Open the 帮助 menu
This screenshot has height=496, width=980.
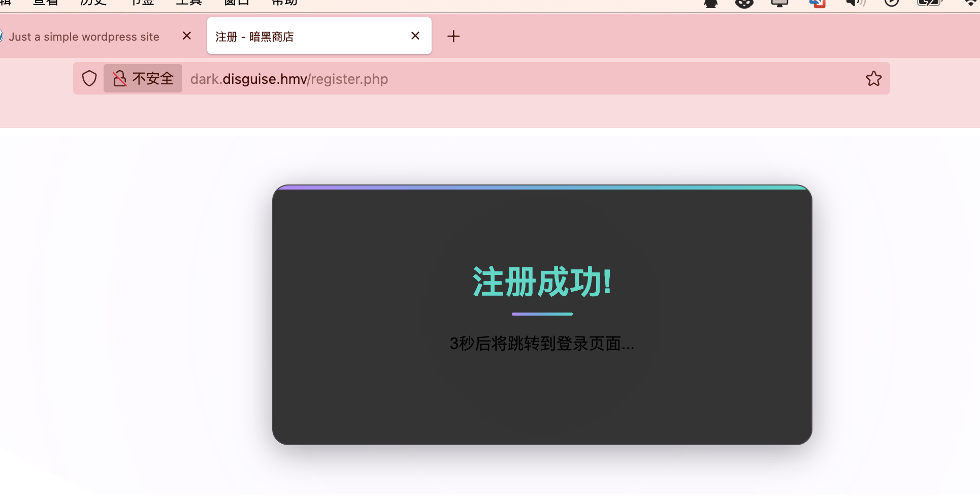click(x=284, y=2)
